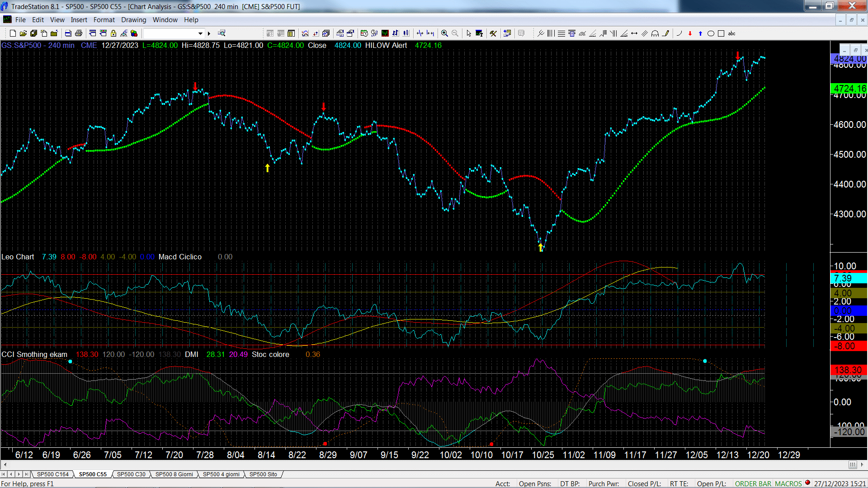Click the last-tab navigation arrow
868x488 pixels.
pyautogui.click(x=27, y=474)
